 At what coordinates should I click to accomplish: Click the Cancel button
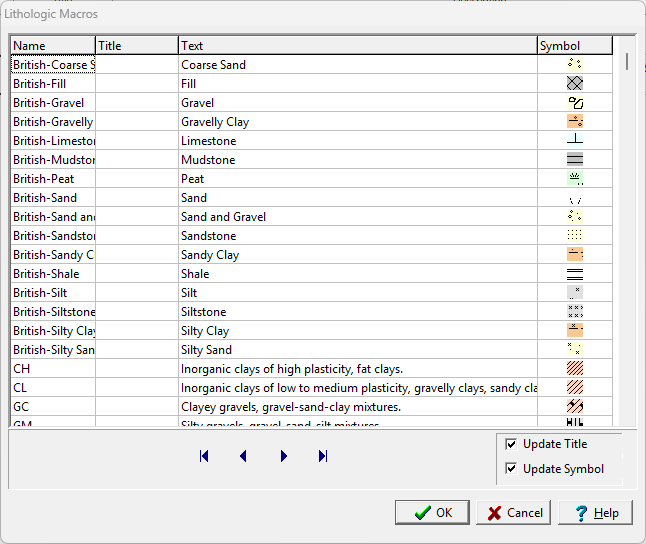513,513
